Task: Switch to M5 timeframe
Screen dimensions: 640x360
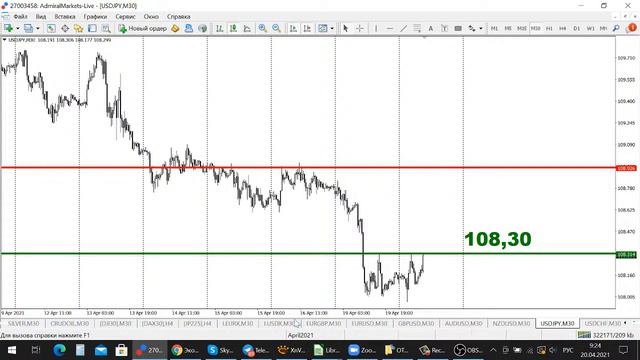Action: point(508,28)
